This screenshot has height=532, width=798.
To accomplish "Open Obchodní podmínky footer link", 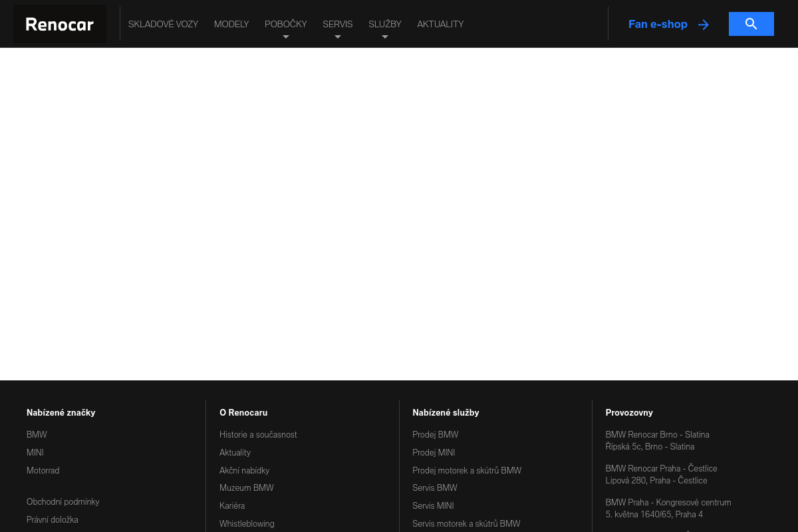I will [x=63, y=501].
